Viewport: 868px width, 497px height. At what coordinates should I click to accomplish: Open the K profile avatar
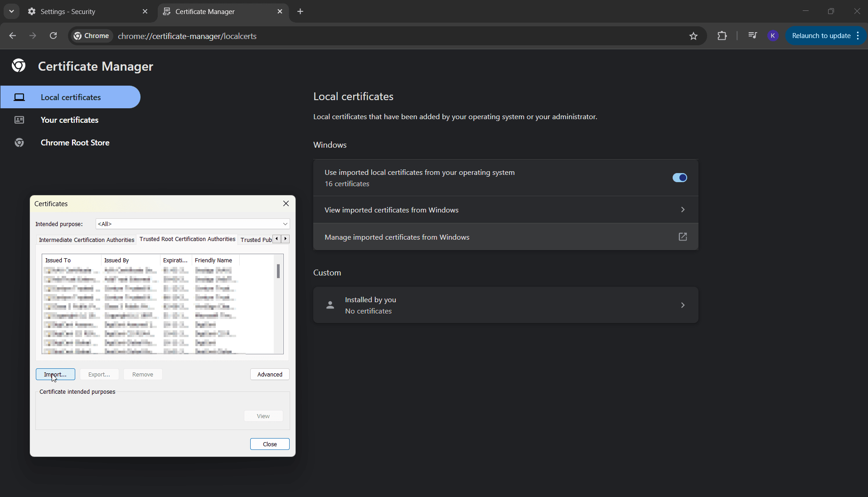tap(773, 36)
